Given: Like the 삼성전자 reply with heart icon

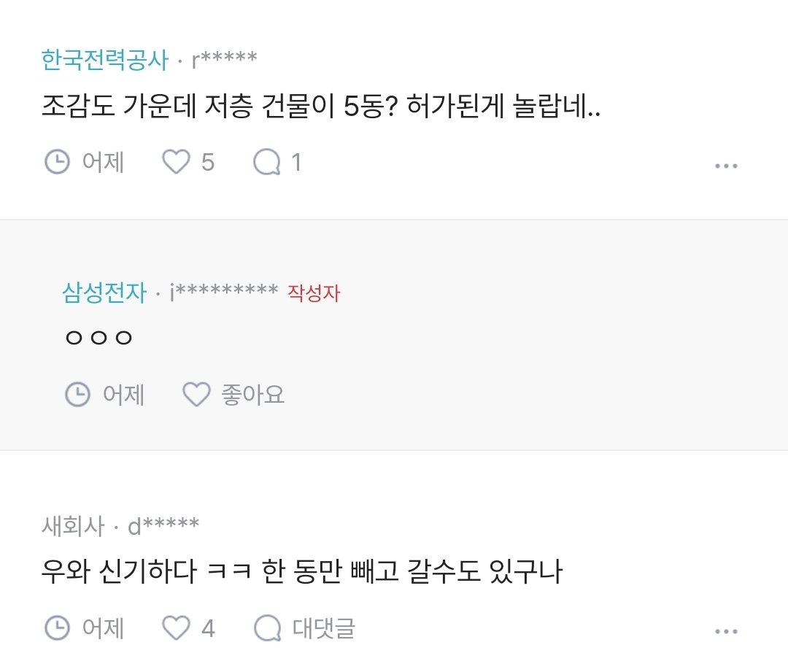Looking at the screenshot, I should [196, 394].
